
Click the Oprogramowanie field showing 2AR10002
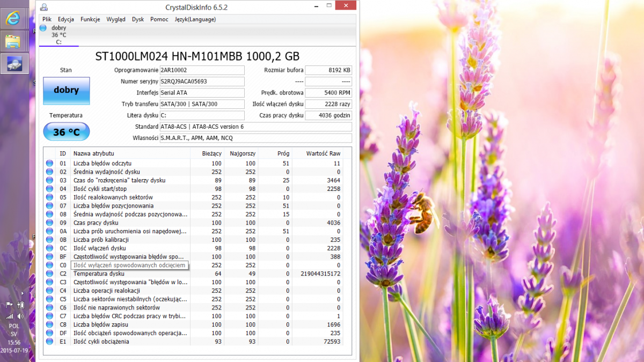pyautogui.click(x=202, y=70)
